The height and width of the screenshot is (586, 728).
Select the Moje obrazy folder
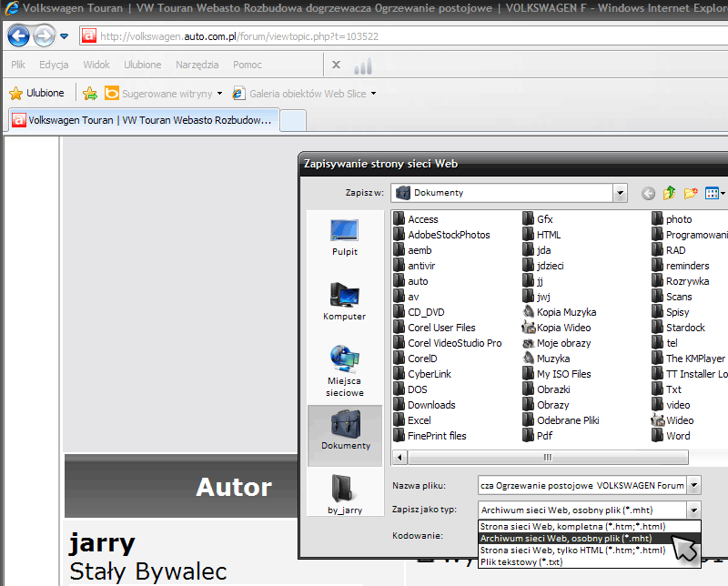557,343
